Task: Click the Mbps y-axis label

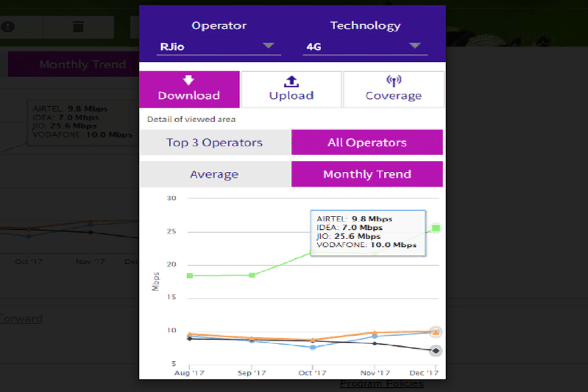Action: pyautogui.click(x=156, y=281)
